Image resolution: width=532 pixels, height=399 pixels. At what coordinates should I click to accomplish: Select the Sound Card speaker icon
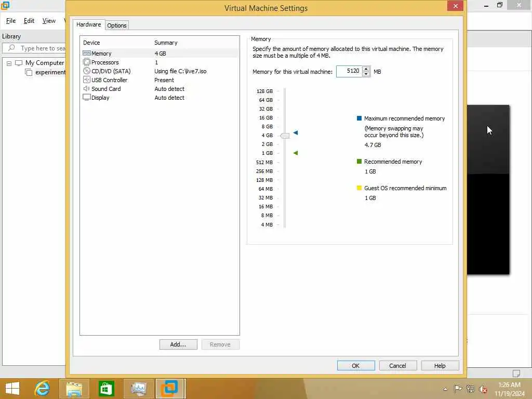[x=87, y=88]
